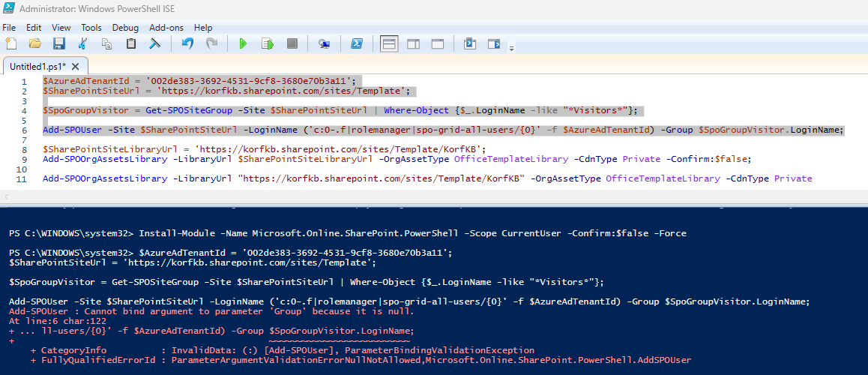Cut the selected text
The image size is (868, 375).
tap(83, 43)
